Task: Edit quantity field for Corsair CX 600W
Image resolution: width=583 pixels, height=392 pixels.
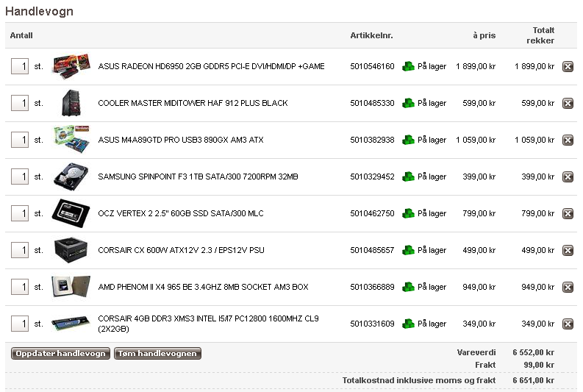Action: point(20,250)
